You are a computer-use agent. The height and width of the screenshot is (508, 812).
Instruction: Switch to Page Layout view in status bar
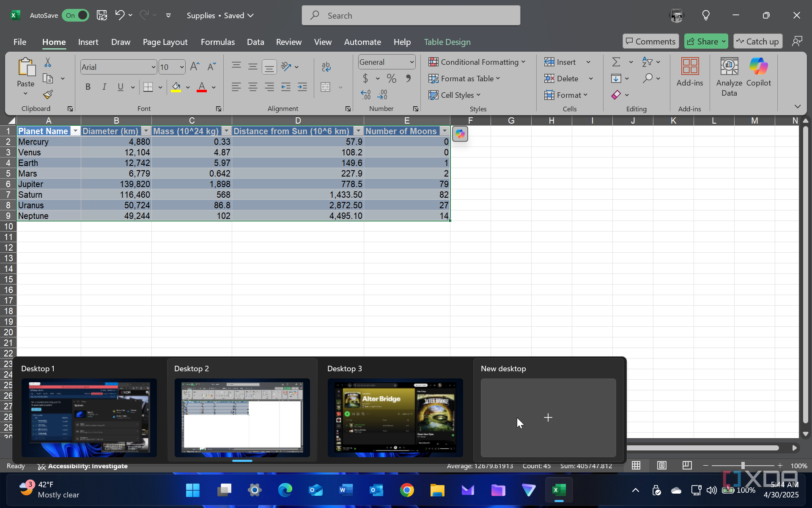662,466
